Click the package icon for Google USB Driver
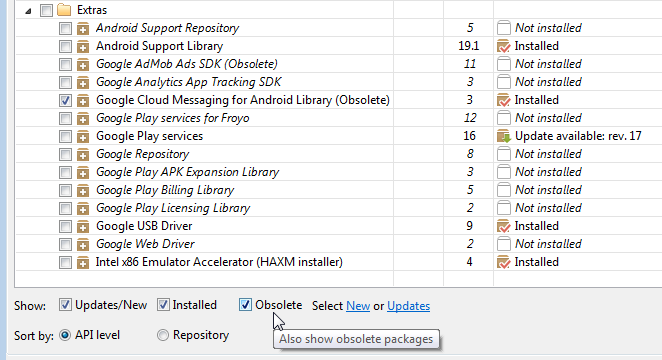Screen dimensions: 662x360 83,227
